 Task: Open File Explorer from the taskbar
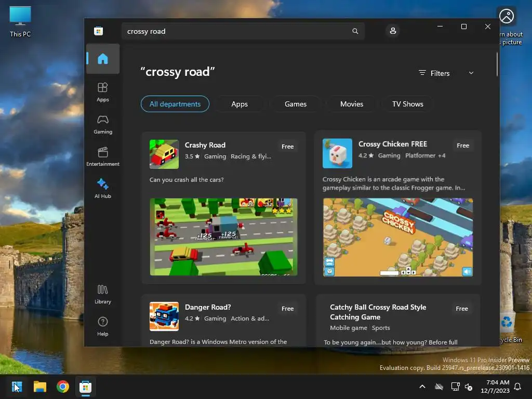39,387
